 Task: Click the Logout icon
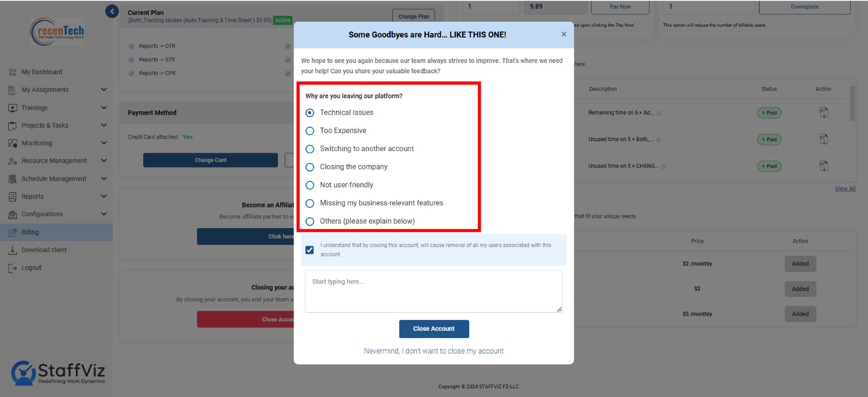tap(12, 268)
